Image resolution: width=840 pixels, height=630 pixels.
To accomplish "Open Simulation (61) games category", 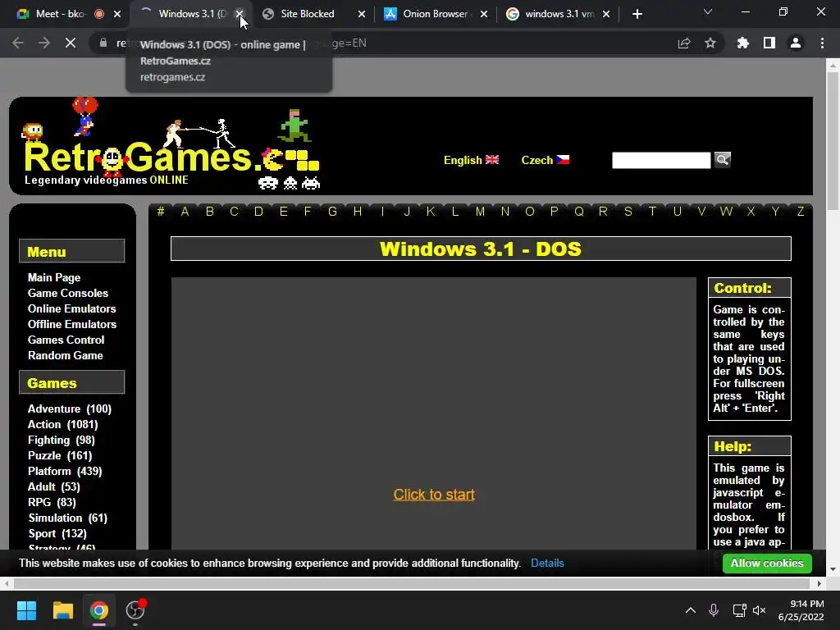I will click(x=68, y=518).
